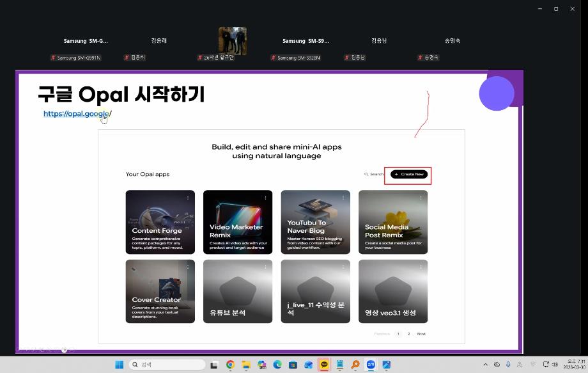588x373 pixels.
Task: Open the Zoom app from the taskbar
Action: 369,364
